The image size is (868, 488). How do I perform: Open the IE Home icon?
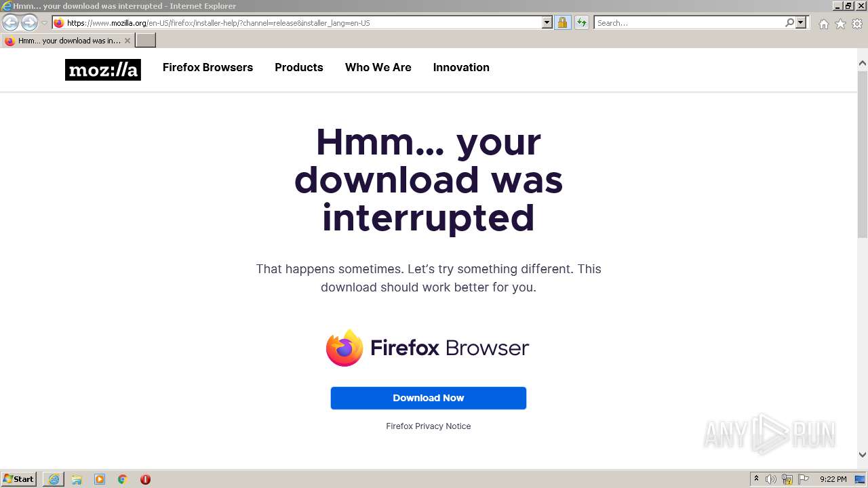point(823,24)
